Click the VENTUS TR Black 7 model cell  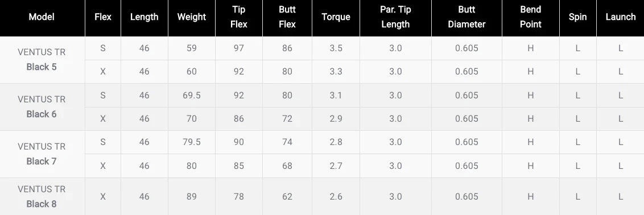42,154
